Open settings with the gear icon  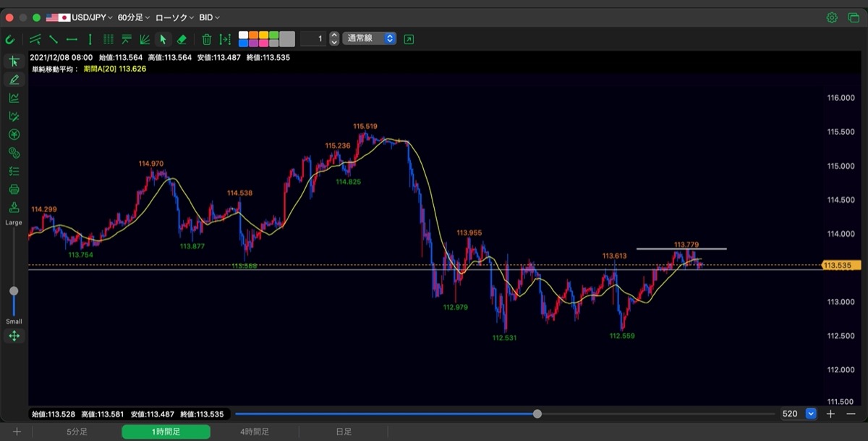(832, 17)
